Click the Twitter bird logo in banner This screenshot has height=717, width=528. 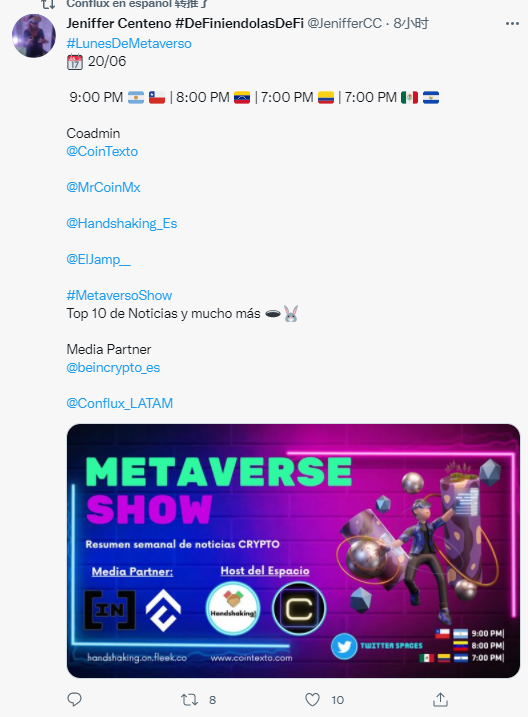click(x=344, y=646)
